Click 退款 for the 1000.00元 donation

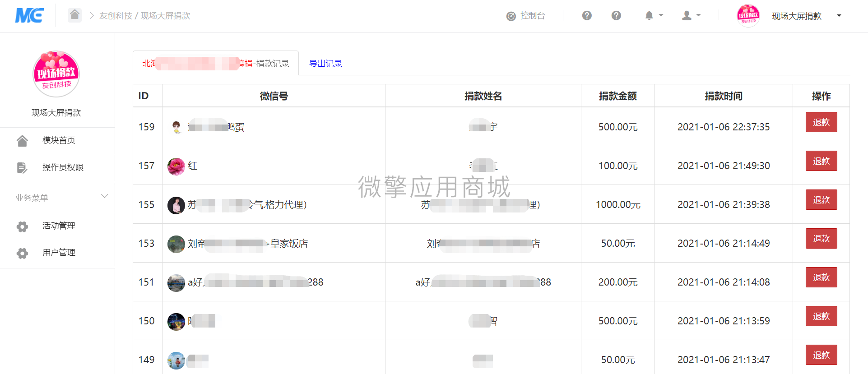[x=821, y=200]
